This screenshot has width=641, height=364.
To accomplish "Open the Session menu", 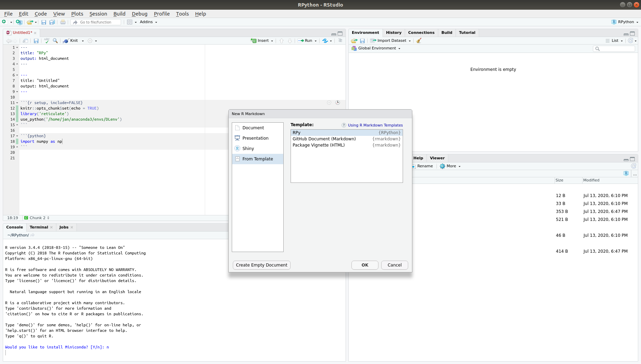I will 98,14.
